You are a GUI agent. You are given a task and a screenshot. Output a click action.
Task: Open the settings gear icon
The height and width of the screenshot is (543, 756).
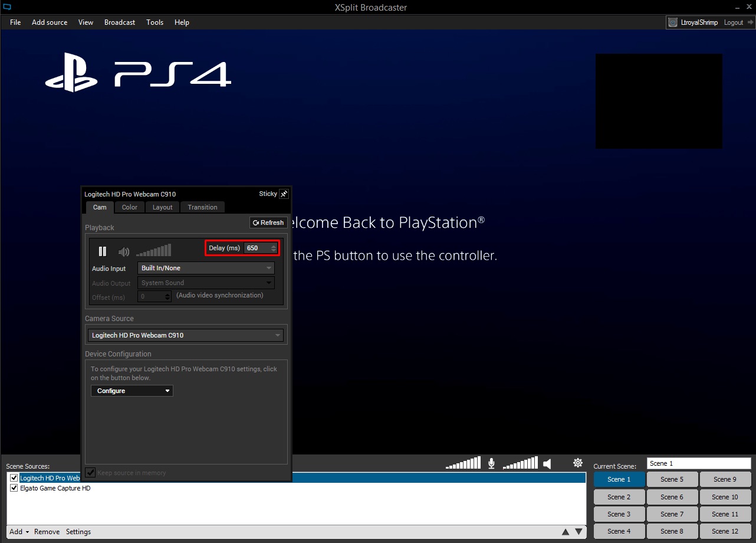click(x=578, y=463)
